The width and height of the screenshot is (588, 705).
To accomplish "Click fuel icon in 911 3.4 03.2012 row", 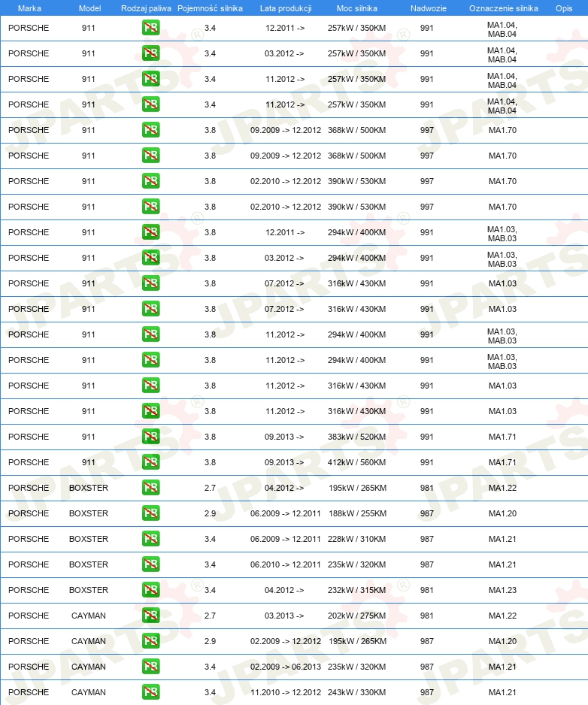I will pos(150,53).
